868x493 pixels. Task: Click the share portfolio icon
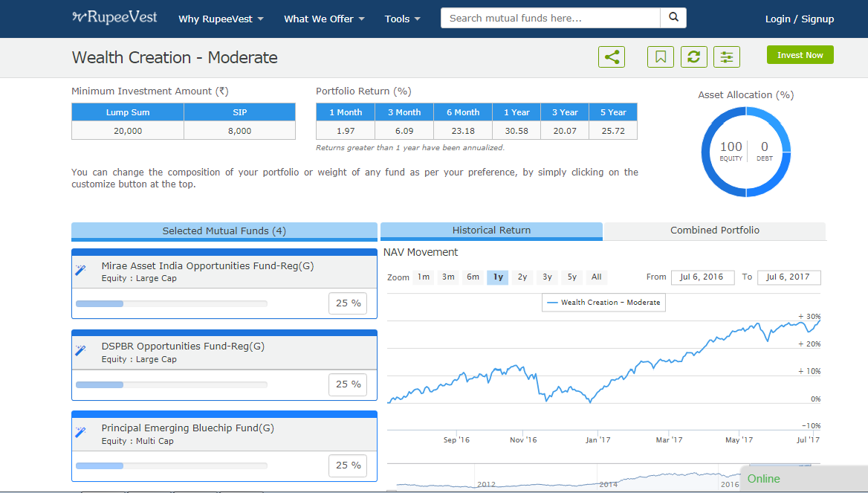[x=611, y=57]
